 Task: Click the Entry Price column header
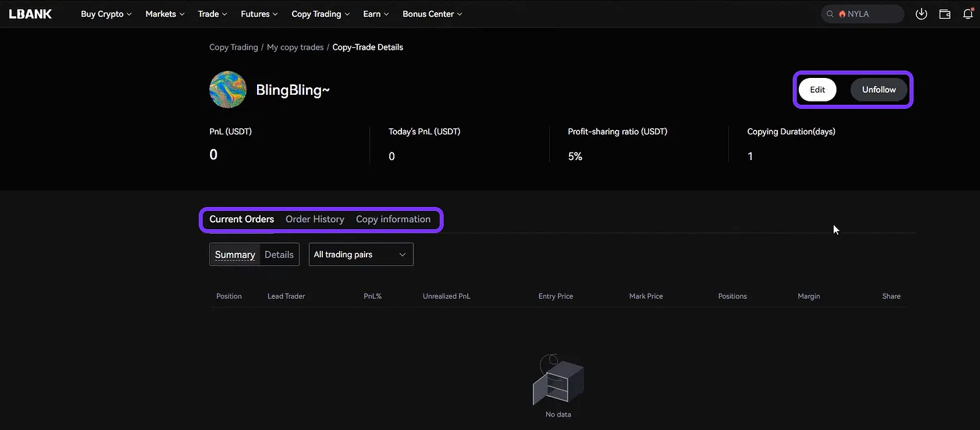click(556, 296)
